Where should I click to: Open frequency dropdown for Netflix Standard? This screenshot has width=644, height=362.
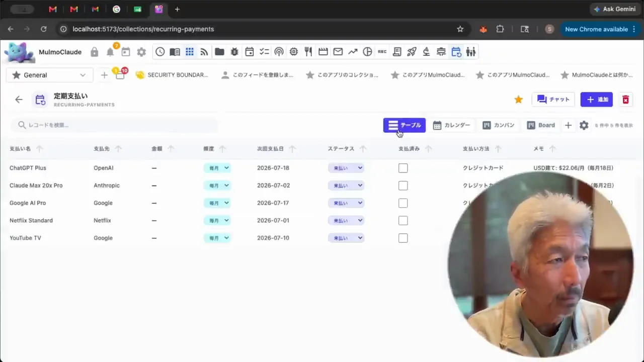217,221
